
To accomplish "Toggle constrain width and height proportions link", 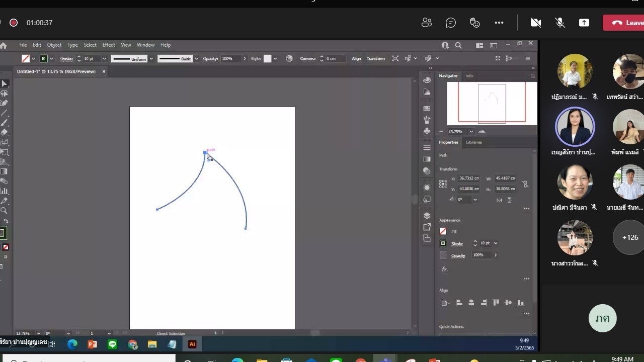I will click(525, 184).
